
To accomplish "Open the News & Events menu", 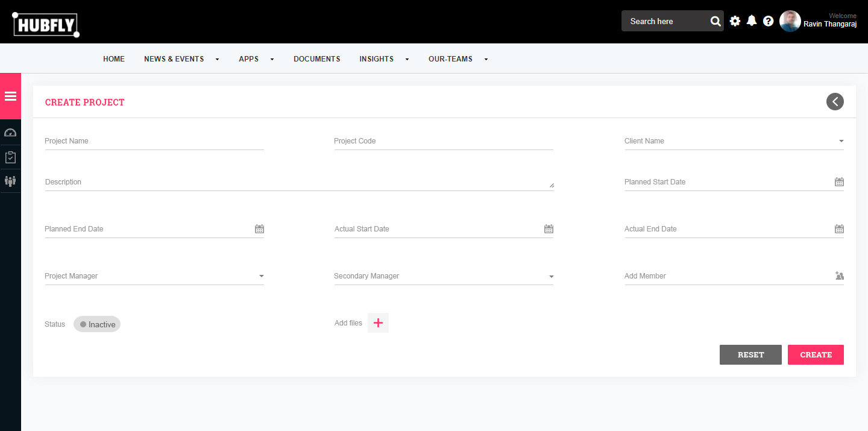I will tap(174, 59).
